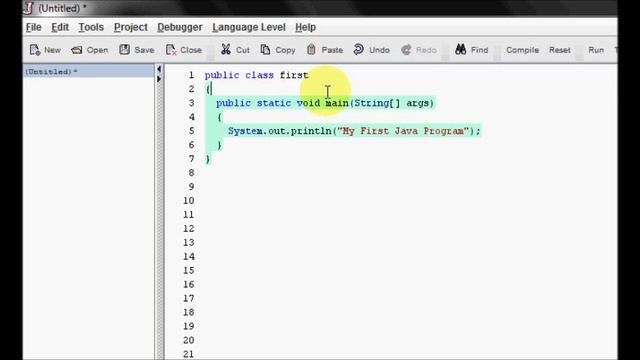Open the Tools menu
Screen dimensions: 640x360
click(x=91, y=27)
